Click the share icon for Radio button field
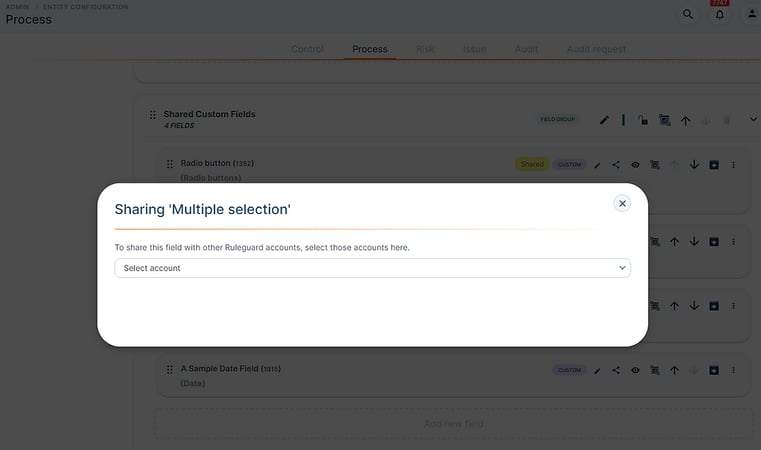The height and width of the screenshot is (450, 761). click(616, 165)
